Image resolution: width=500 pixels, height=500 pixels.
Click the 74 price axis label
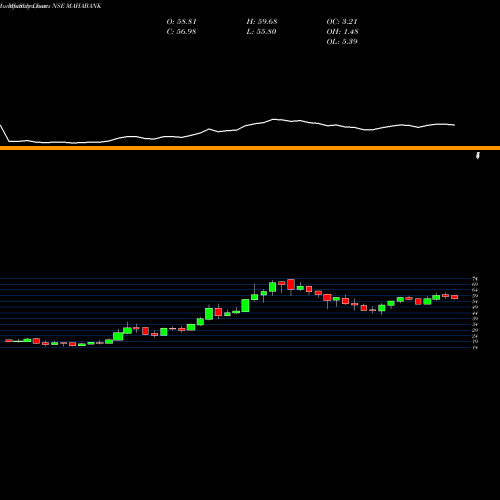pyautogui.click(x=475, y=279)
